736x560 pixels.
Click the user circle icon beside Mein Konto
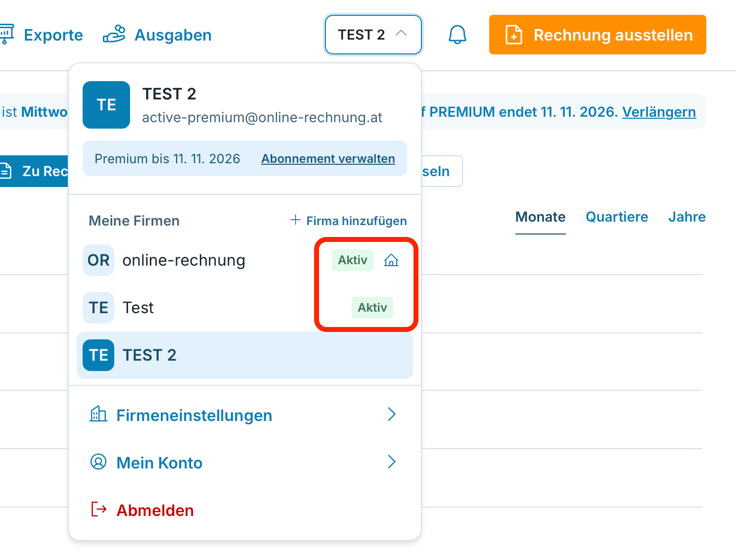[98, 462]
